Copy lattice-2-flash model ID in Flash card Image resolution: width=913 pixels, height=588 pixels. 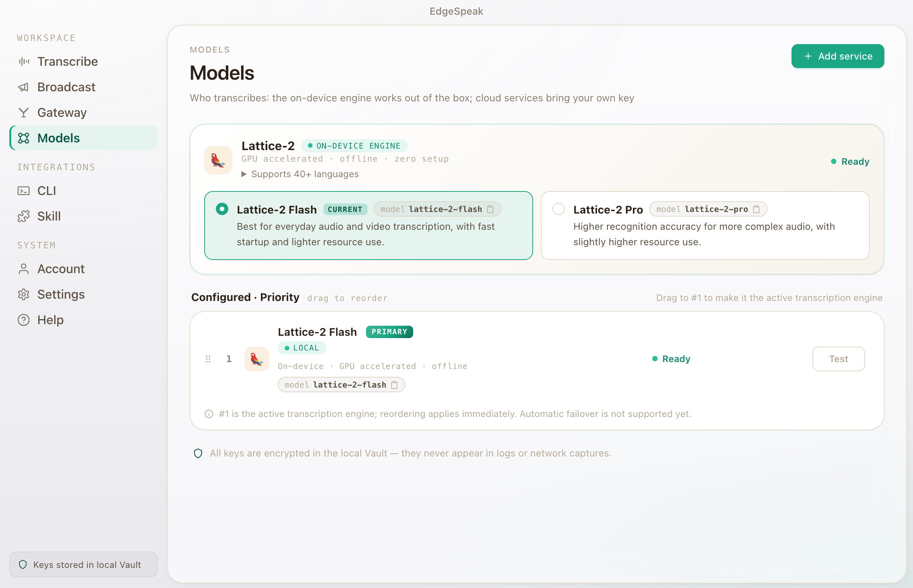tap(490, 209)
